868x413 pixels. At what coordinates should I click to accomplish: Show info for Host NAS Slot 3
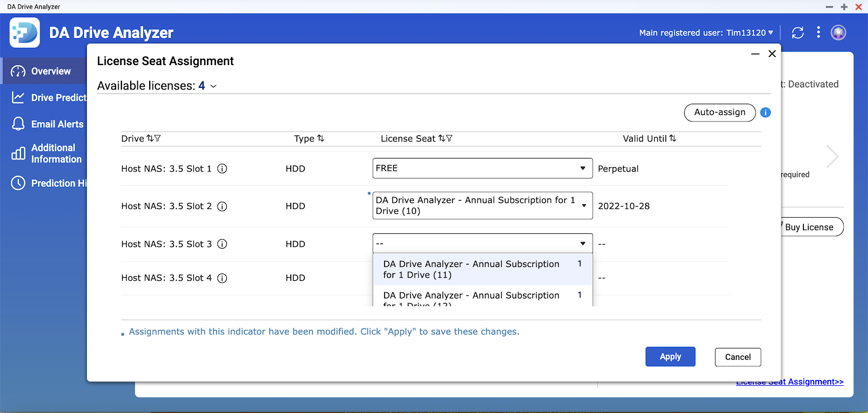(222, 244)
